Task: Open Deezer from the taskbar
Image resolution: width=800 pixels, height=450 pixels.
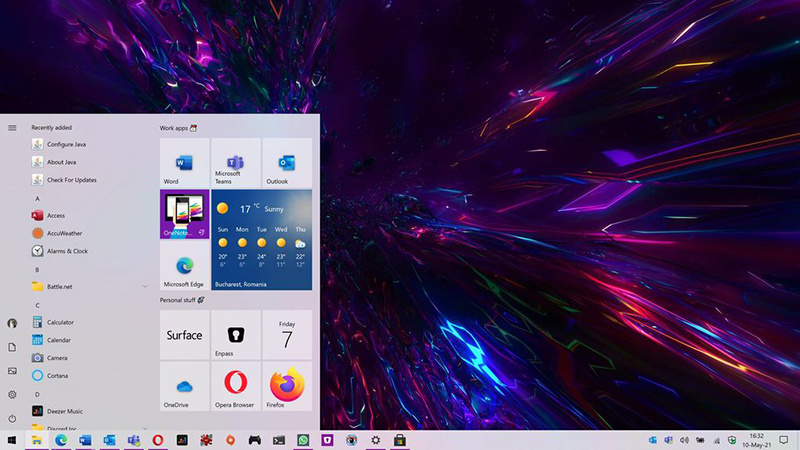Action: (x=182, y=440)
